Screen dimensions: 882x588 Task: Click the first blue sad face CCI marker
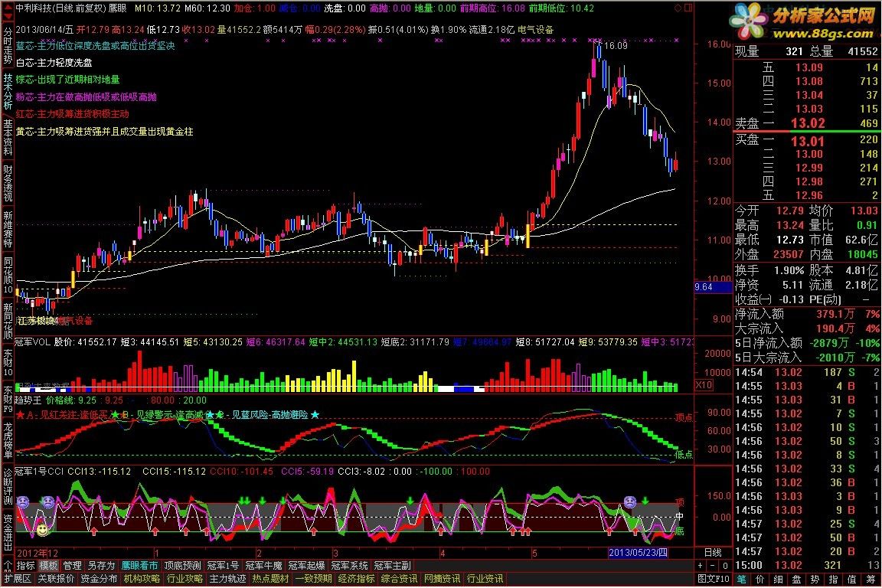(x=22, y=501)
